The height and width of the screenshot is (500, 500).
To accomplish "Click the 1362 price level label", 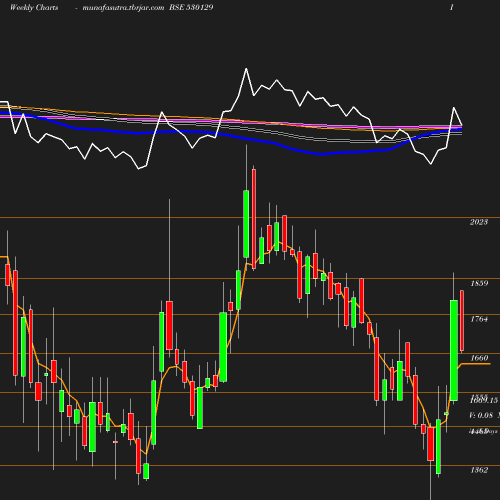I will pyautogui.click(x=479, y=470).
